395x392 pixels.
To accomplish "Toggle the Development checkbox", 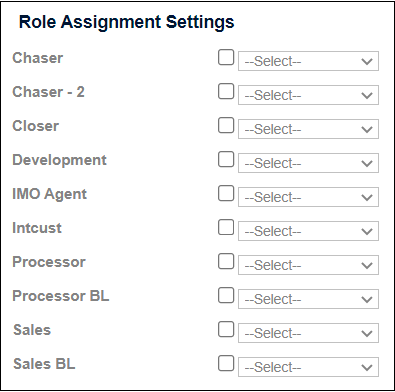I will click(x=226, y=159).
